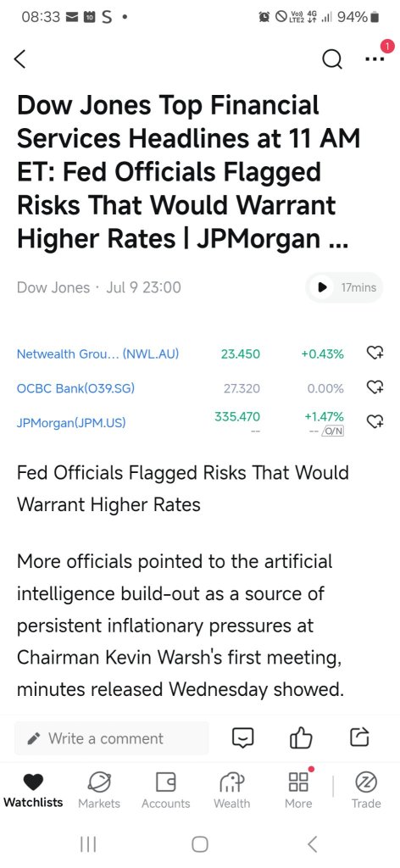400x868 pixels.
Task: Open OCBC Bank(O39.SG) stock link
Action: click(75, 388)
